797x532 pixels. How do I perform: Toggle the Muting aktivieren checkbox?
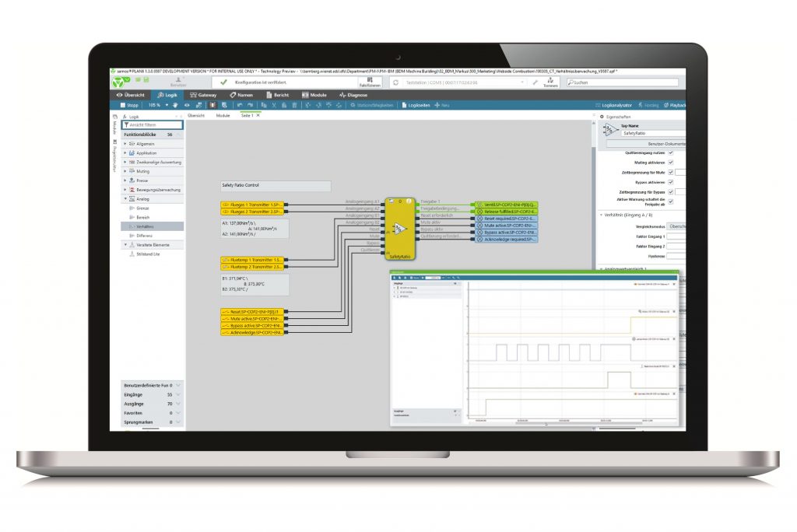click(x=671, y=162)
